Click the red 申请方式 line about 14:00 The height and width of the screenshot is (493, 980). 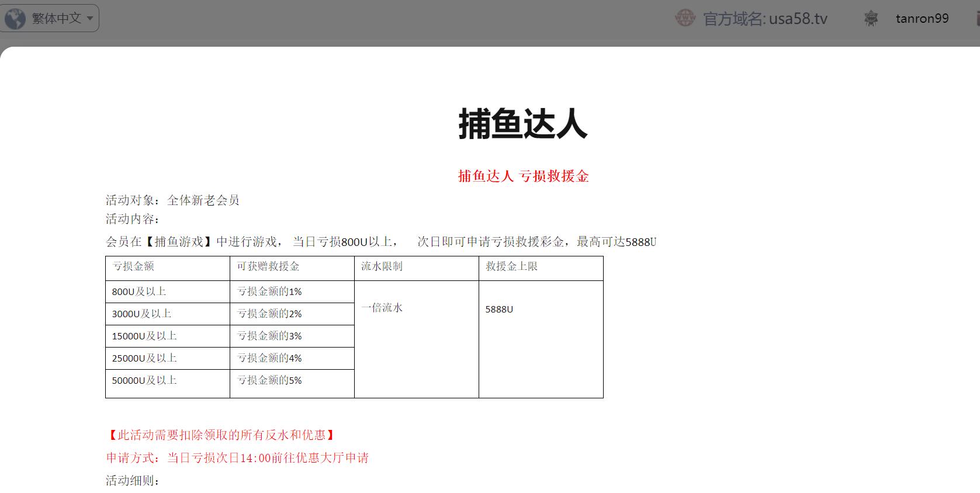pos(237,458)
